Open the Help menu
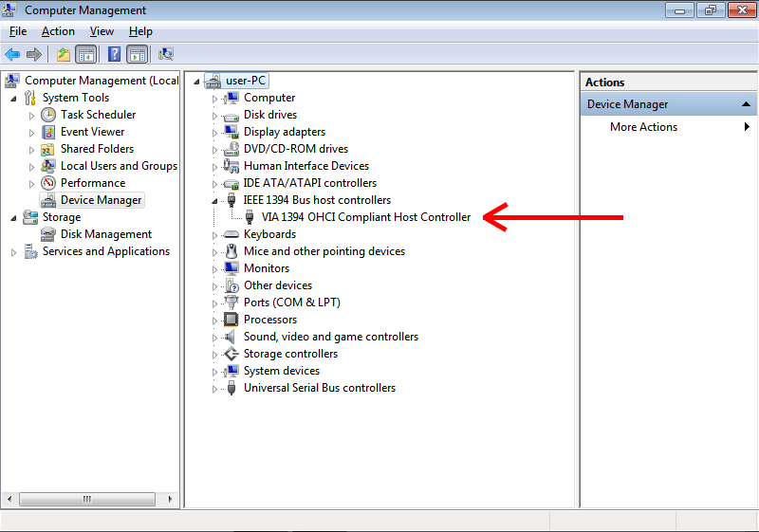Screen dimensions: 759x532 pyautogui.click(x=140, y=31)
